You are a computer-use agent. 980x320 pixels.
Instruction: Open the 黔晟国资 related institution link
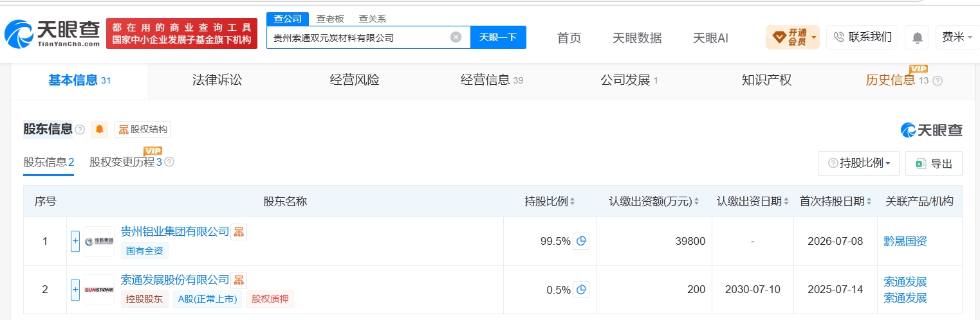905,242
